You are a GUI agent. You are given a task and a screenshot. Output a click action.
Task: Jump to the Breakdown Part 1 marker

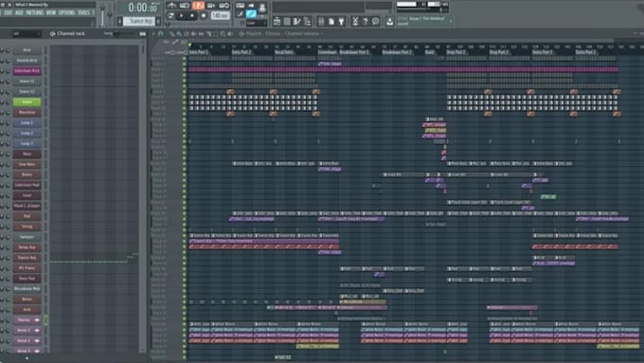pyautogui.click(x=353, y=52)
